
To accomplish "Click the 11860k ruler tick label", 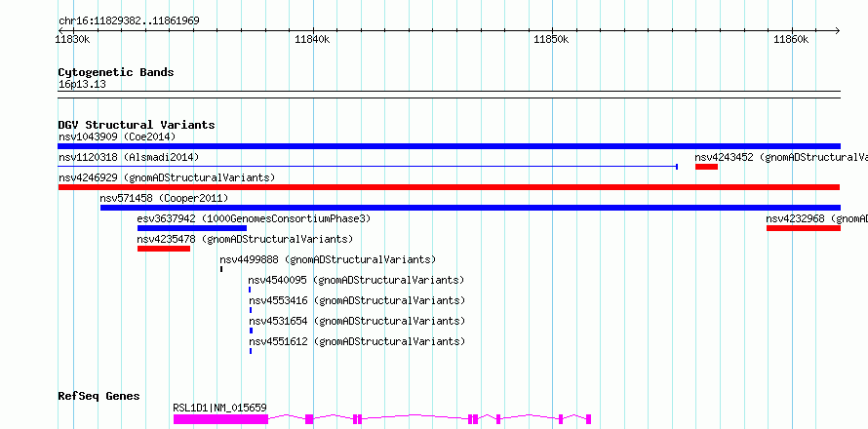I will [x=791, y=39].
